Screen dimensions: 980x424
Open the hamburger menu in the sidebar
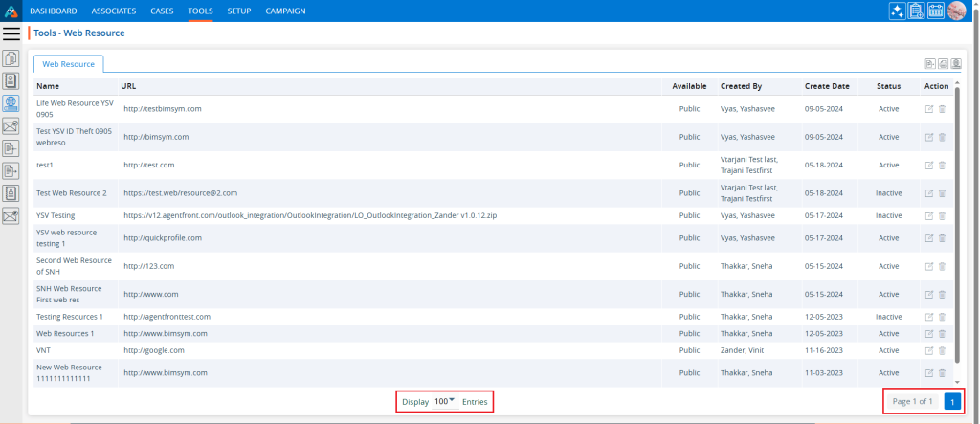11,33
